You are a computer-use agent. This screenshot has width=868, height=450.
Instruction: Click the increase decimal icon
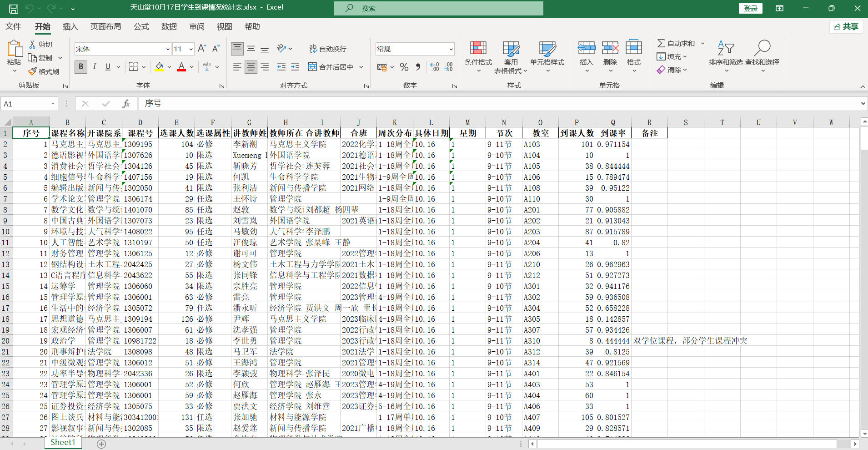click(435, 67)
